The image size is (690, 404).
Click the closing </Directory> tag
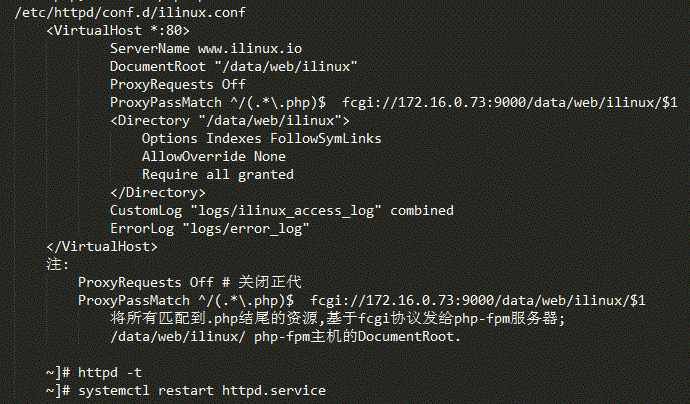click(x=158, y=193)
